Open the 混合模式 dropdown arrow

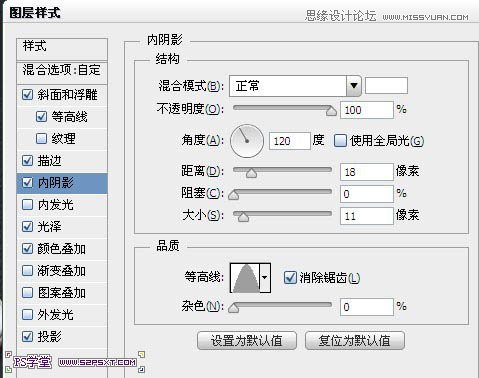tap(354, 86)
